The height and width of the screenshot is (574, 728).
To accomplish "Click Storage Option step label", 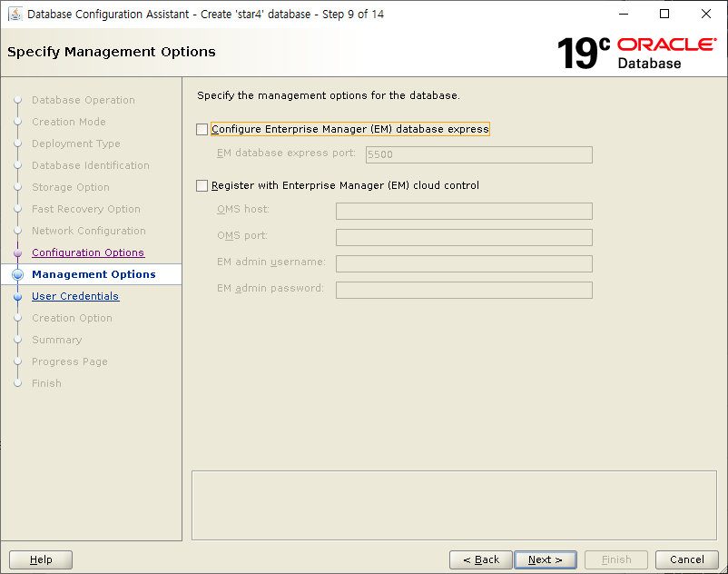I will [x=71, y=187].
